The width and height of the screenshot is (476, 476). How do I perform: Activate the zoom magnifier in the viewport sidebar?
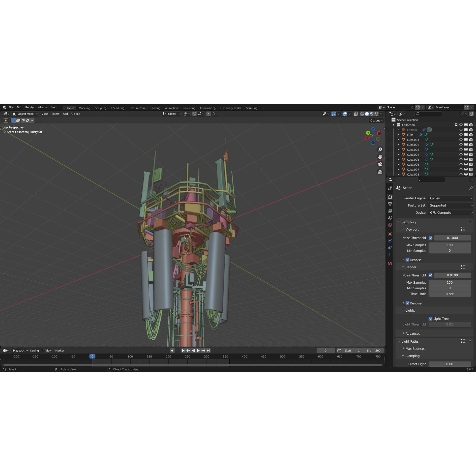pos(380,149)
